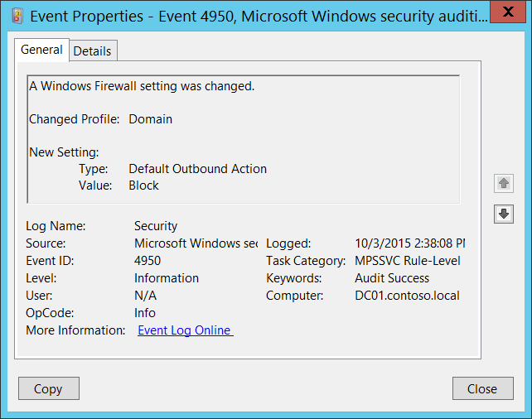Go to previous event with up arrow

tap(503, 184)
